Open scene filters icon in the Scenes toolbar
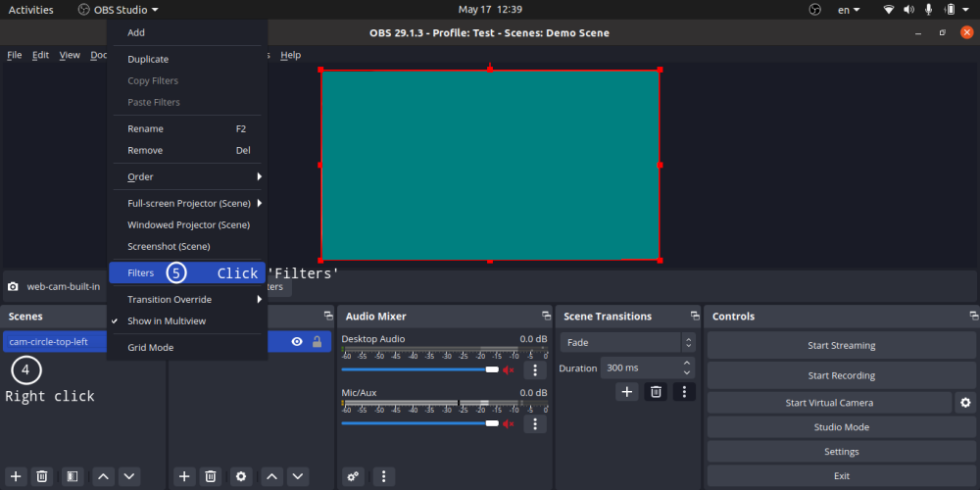 (x=73, y=476)
